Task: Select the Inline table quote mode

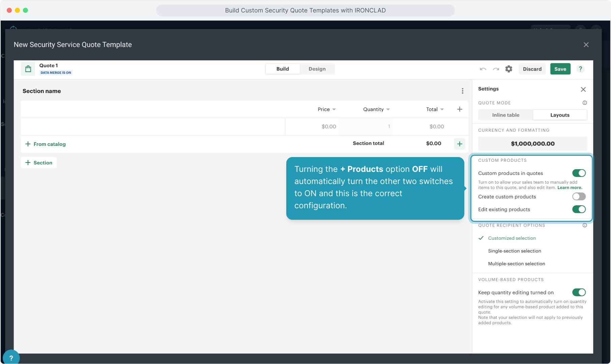Action: click(505, 115)
